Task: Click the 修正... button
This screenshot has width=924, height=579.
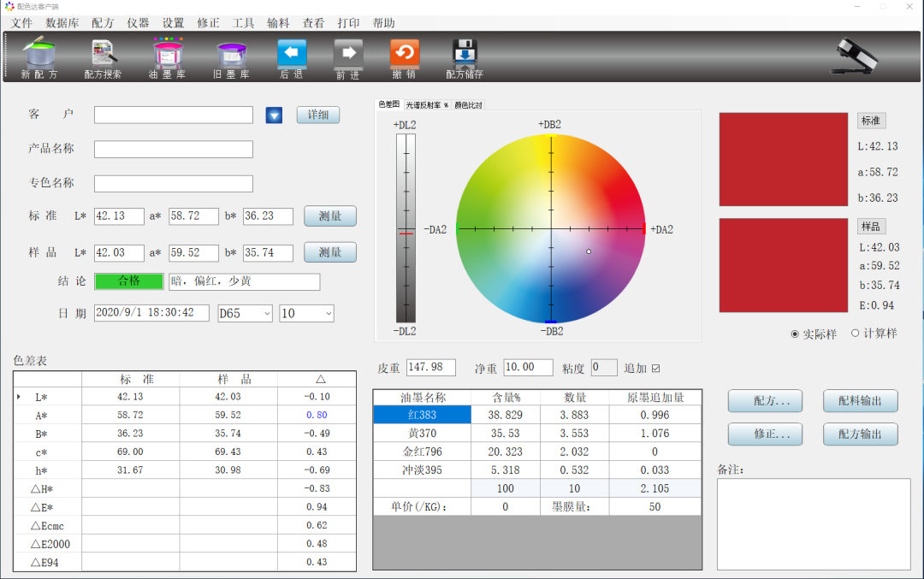Action: point(766,434)
